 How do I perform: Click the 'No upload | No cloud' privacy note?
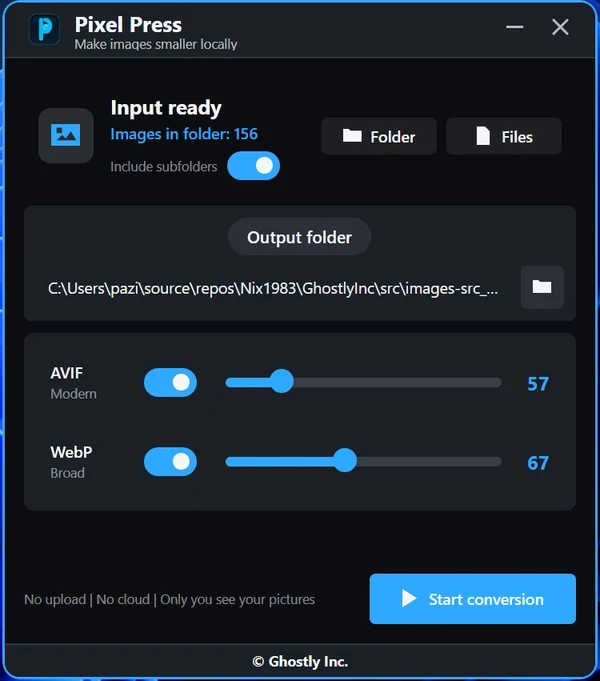pyautogui.click(x=169, y=599)
